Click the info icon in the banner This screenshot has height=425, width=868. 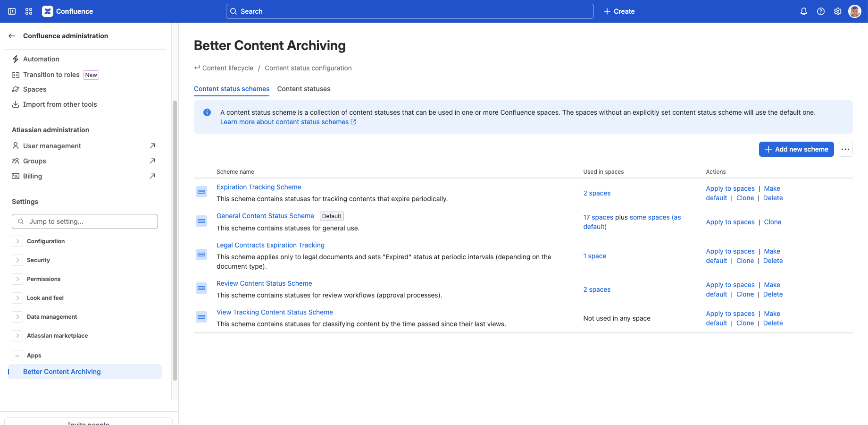pyautogui.click(x=207, y=112)
